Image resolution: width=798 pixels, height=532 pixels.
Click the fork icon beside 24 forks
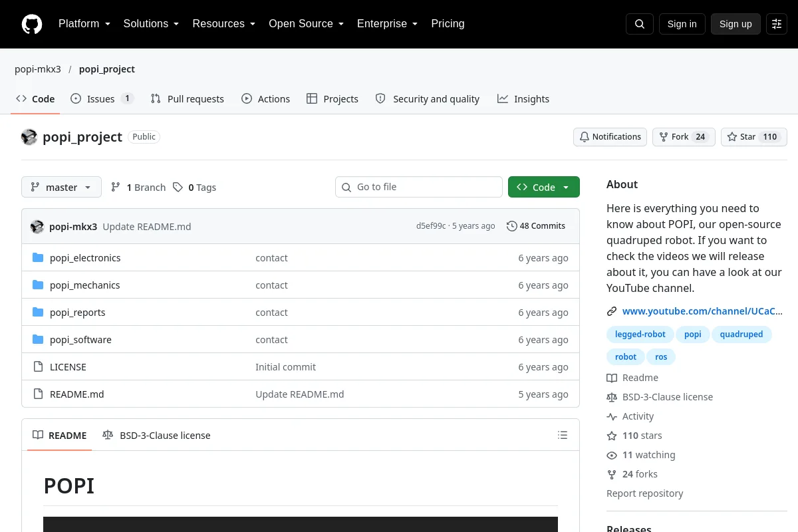tap(612, 474)
